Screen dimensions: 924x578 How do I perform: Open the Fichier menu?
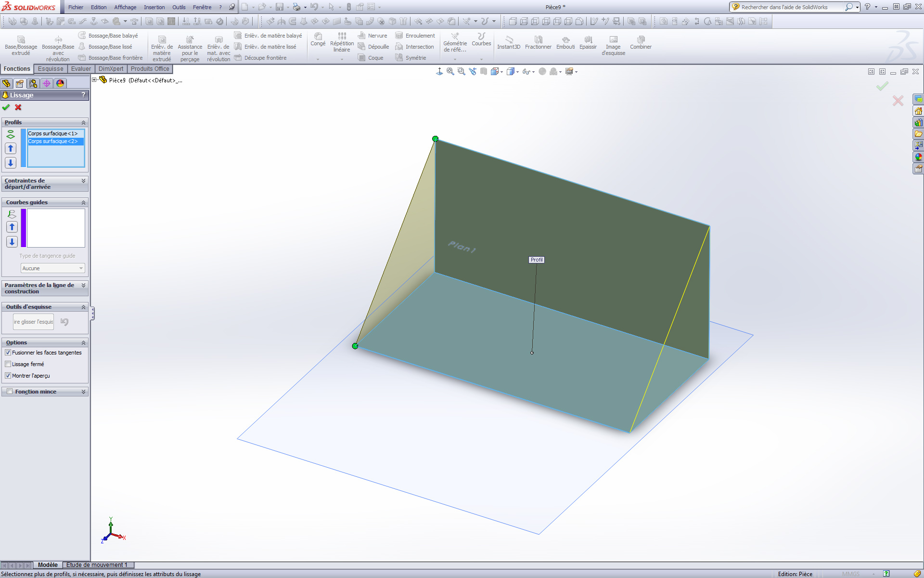[x=76, y=7]
